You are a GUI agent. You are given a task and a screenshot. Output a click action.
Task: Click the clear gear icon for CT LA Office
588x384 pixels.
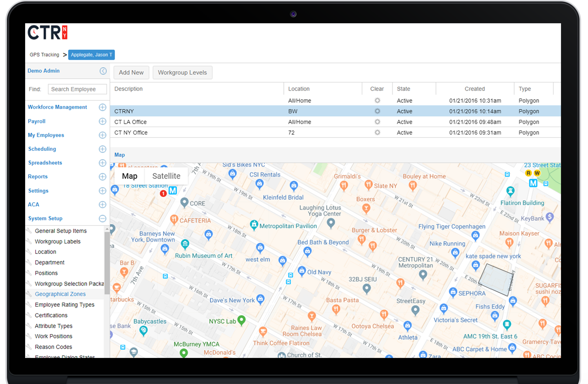coord(377,122)
